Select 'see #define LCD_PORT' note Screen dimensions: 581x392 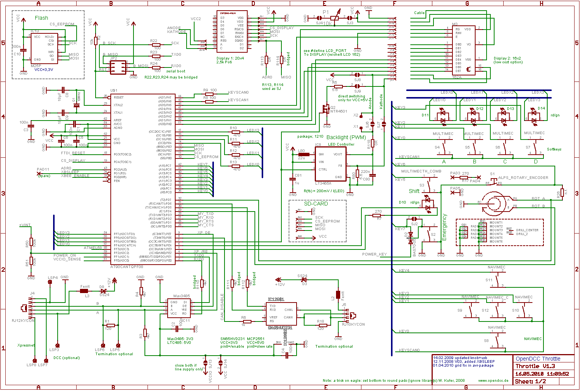coord(325,50)
